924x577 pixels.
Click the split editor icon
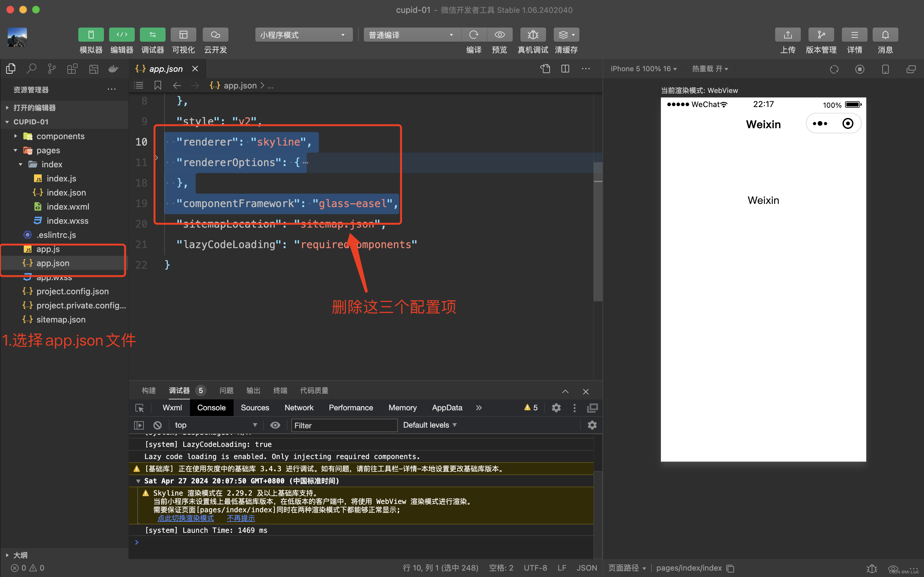(565, 69)
